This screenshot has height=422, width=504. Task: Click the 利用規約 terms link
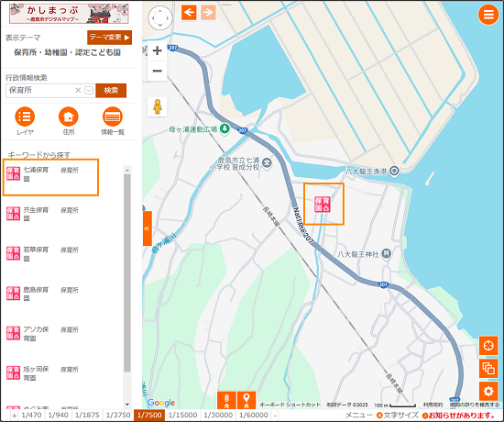pyautogui.click(x=433, y=405)
